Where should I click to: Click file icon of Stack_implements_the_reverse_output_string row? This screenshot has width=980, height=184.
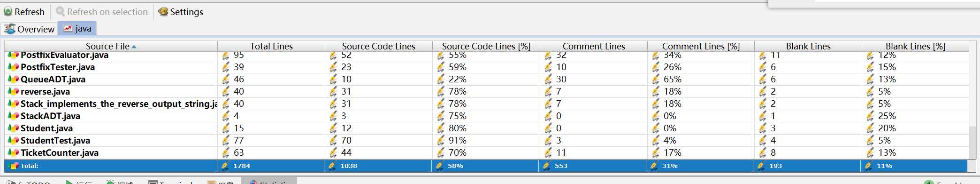tap(13, 104)
